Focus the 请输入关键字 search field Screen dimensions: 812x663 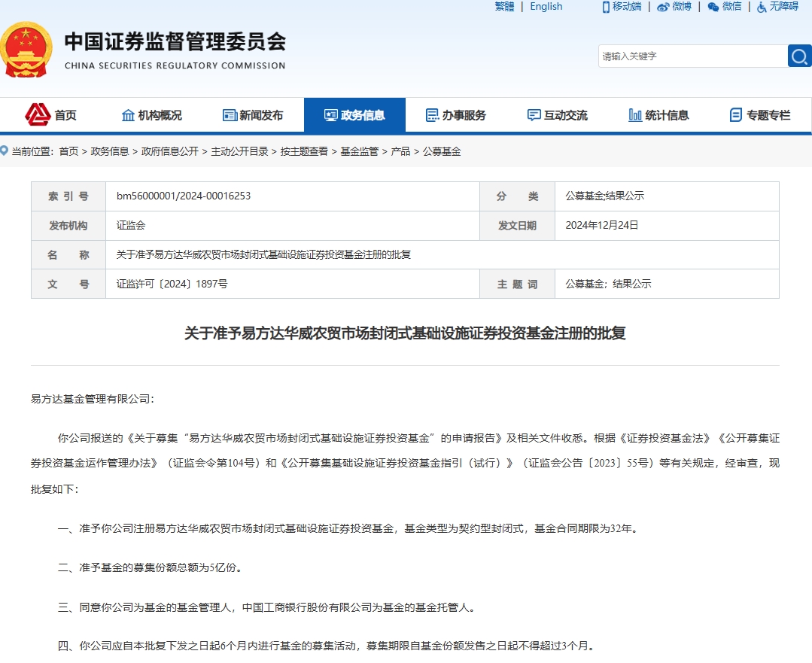(x=693, y=56)
